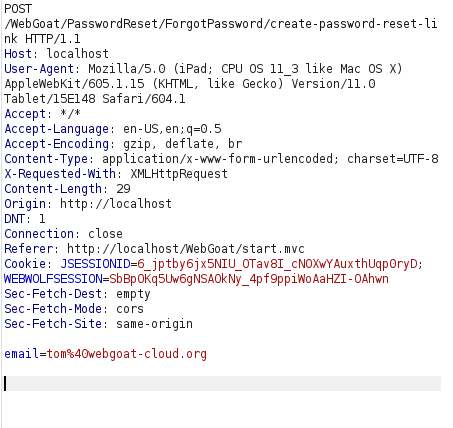Click the start.mvc referer URL
The height and width of the screenshot is (428, 453).
186,249
